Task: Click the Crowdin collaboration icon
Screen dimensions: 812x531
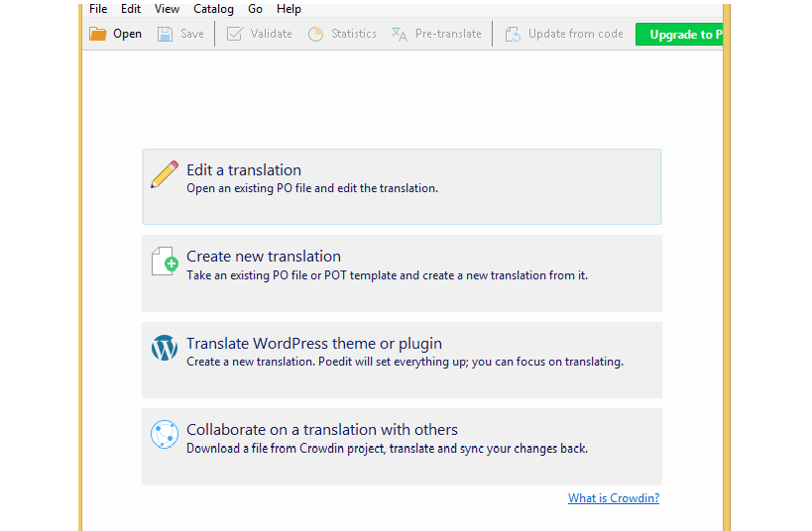Action: [165, 434]
